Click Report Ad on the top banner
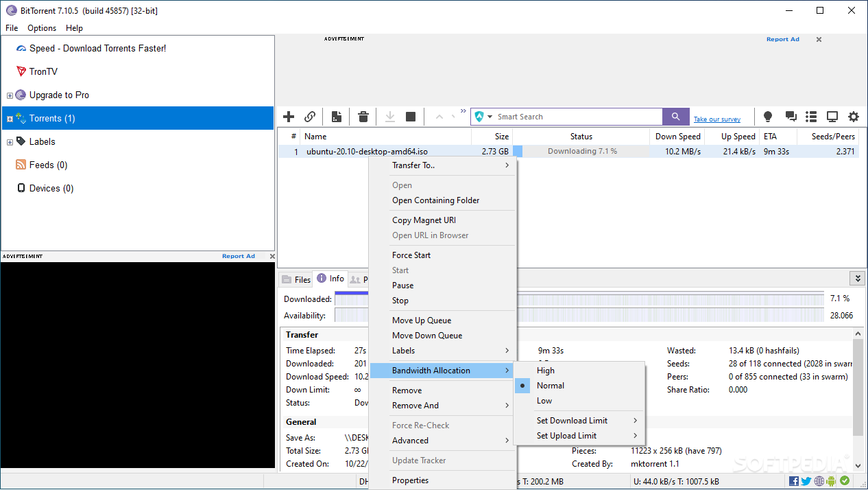 click(x=783, y=39)
